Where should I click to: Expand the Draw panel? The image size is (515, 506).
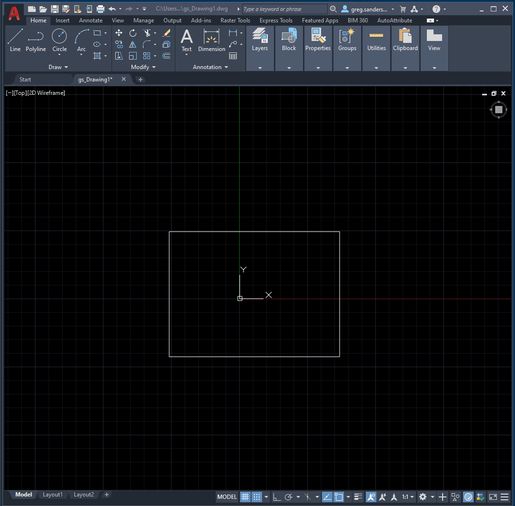(58, 67)
